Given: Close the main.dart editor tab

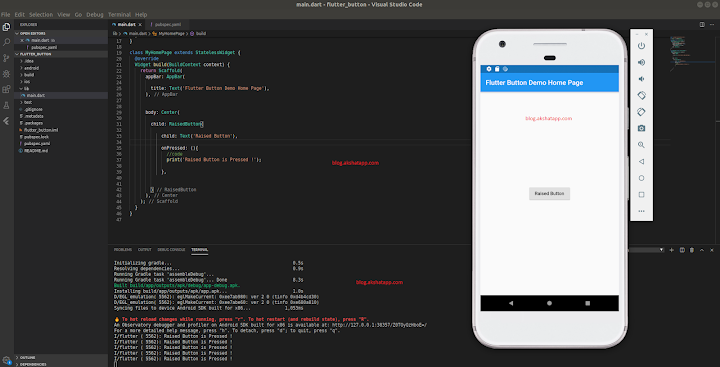Looking at the screenshot, I should [140, 25].
